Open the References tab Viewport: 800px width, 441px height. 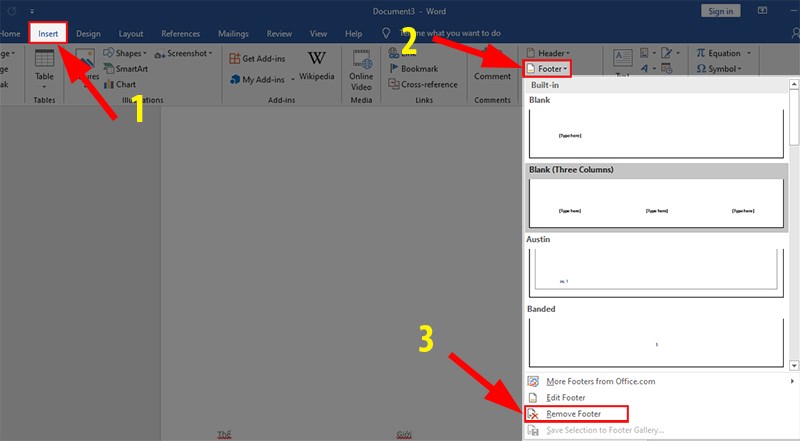(x=181, y=34)
